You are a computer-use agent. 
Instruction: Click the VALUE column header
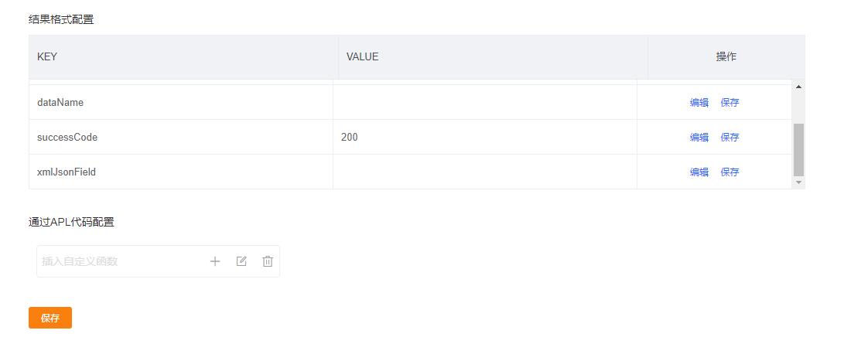tap(493, 57)
